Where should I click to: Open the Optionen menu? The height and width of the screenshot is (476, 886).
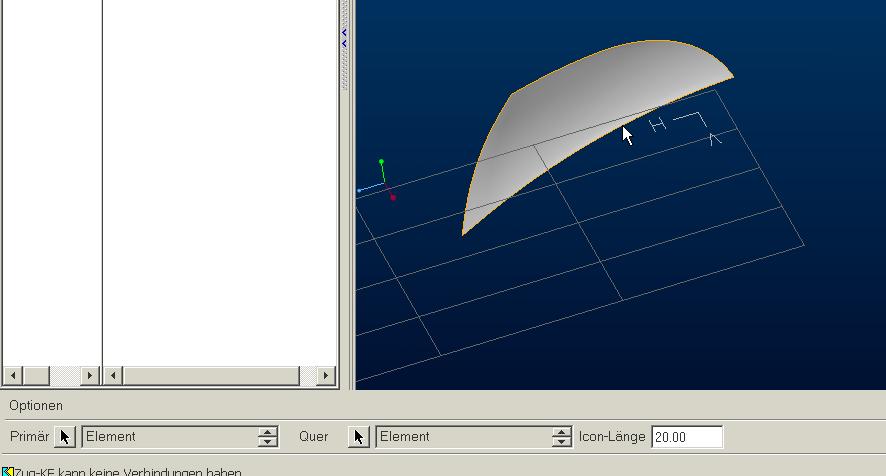tap(36, 406)
